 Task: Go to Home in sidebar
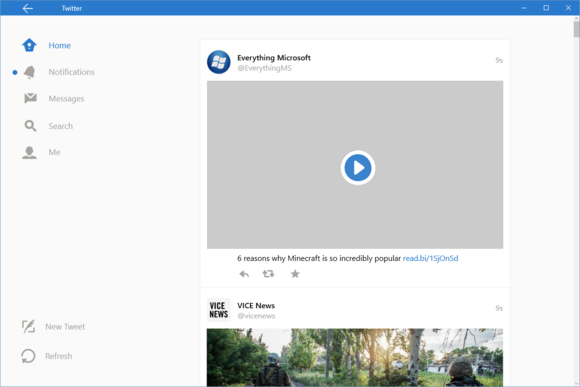pos(60,46)
